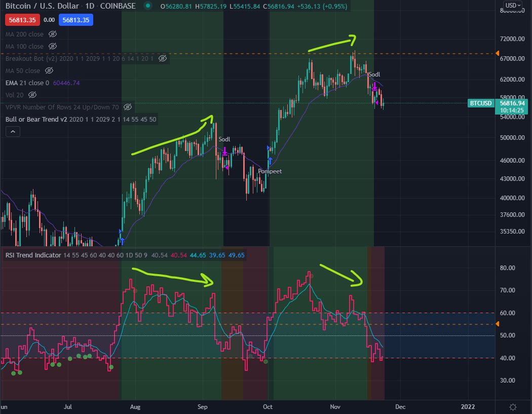This screenshot has height=414, width=532.
Task: Toggle visibility of MA 100 close indicator
Action: tap(53, 46)
